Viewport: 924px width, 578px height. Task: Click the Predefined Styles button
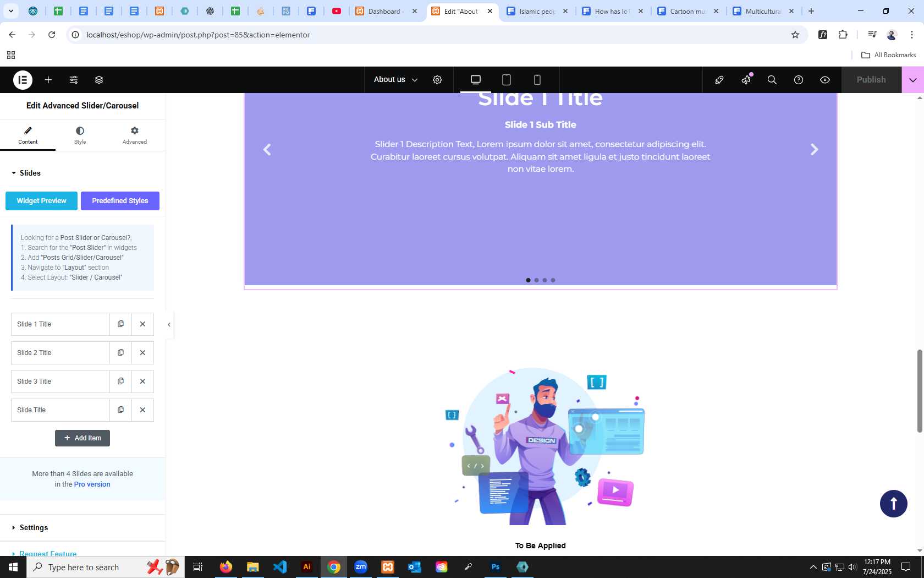pos(120,201)
